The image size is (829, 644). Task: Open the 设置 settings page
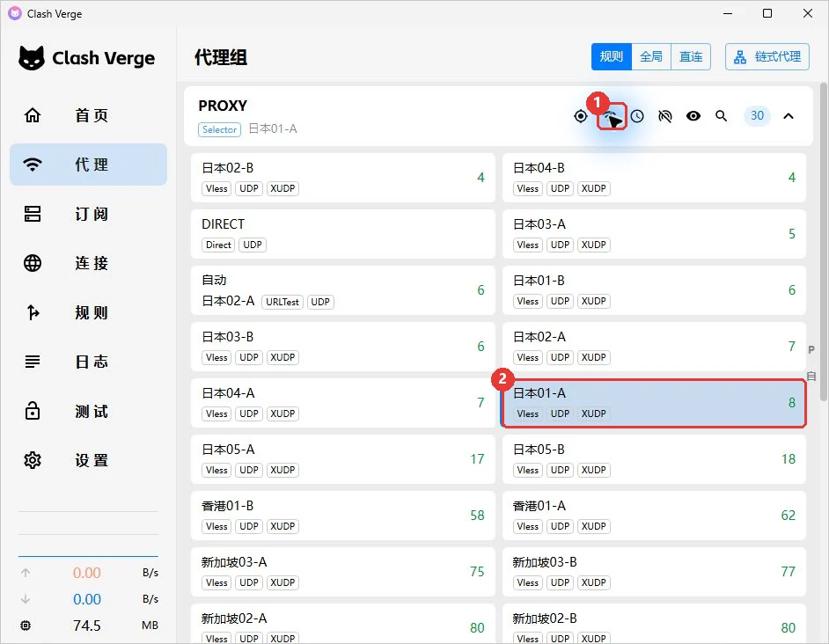[x=88, y=460]
